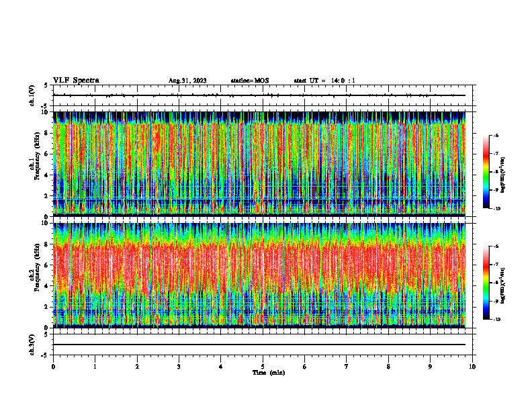Click the ch.1 spectrogram plot area

coord(259,164)
